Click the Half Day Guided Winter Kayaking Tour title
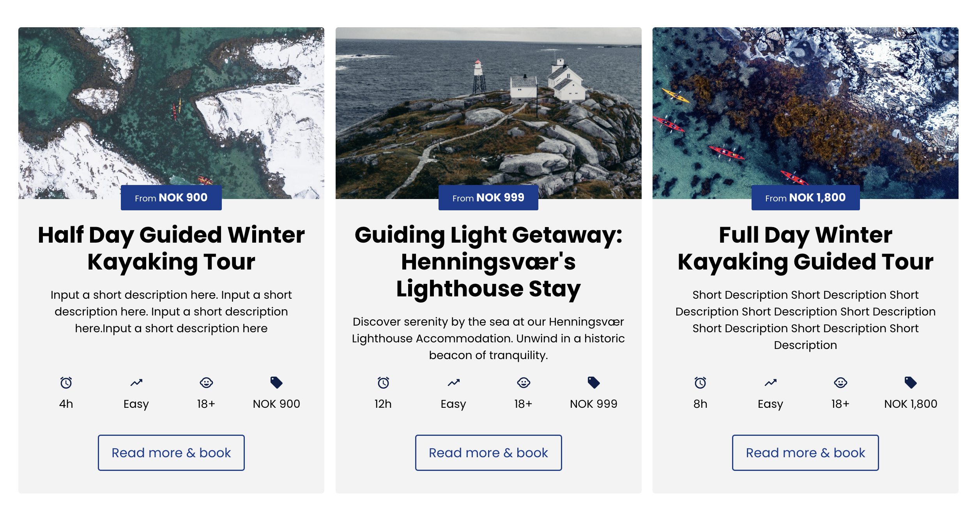The height and width of the screenshot is (518, 980). click(x=171, y=248)
